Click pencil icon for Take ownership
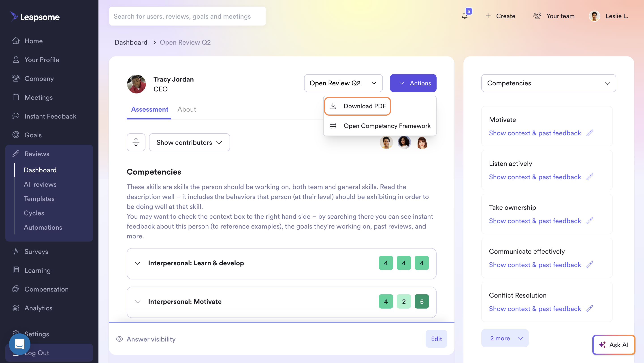The width and height of the screenshot is (644, 363). click(x=590, y=220)
